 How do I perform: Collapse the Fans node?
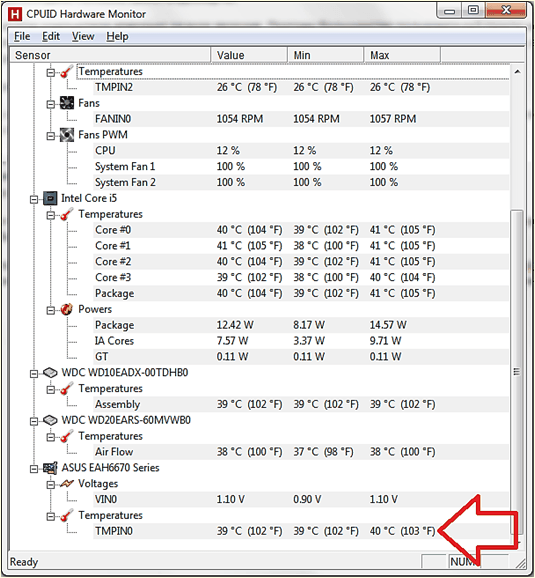pos(51,104)
